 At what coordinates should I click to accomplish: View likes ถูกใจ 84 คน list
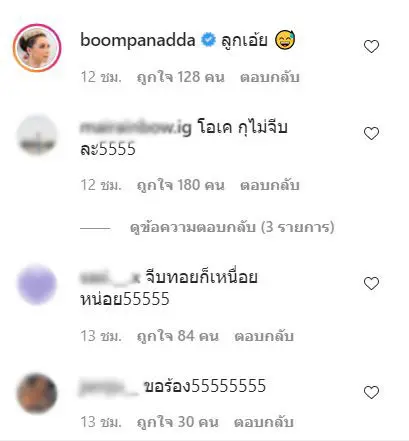(x=178, y=336)
